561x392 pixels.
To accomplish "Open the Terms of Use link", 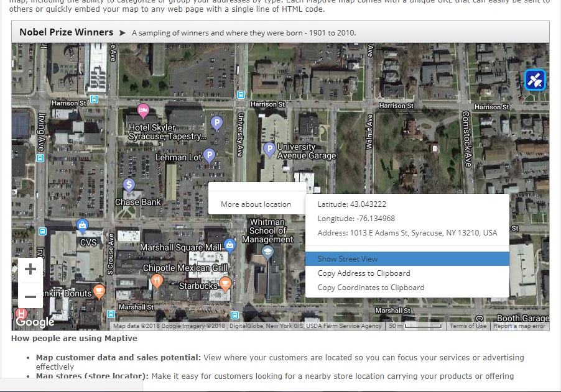I will 468,326.
